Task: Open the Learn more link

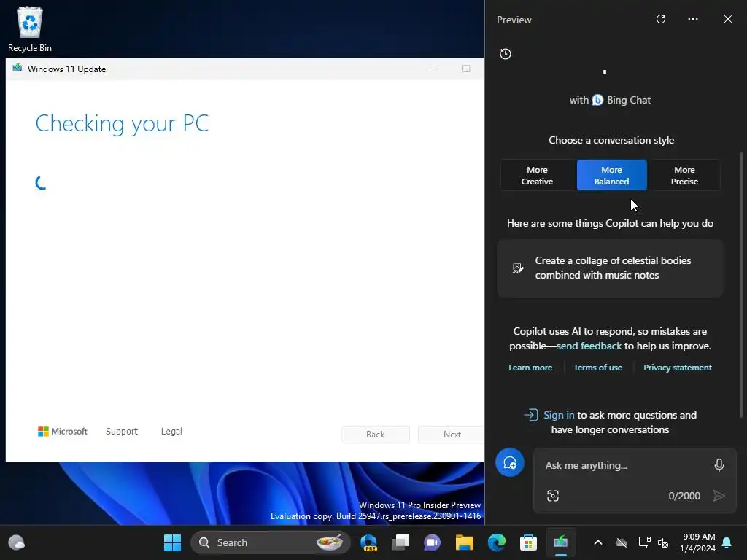Action: [x=530, y=367]
